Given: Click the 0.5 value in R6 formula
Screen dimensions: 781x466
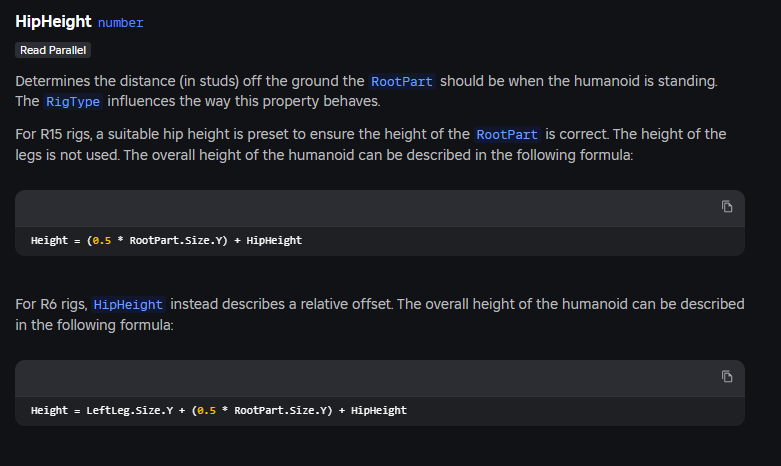Looking at the screenshot, I should pos(206,411).
